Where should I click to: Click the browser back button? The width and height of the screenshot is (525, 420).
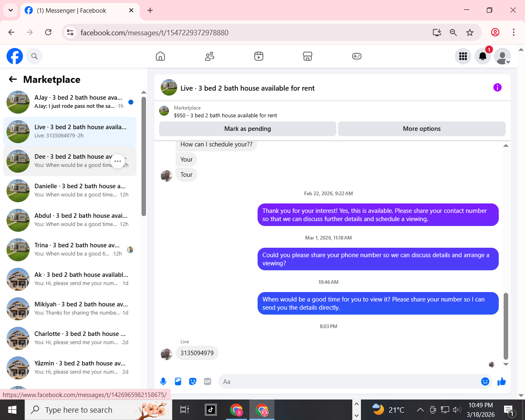11,32
